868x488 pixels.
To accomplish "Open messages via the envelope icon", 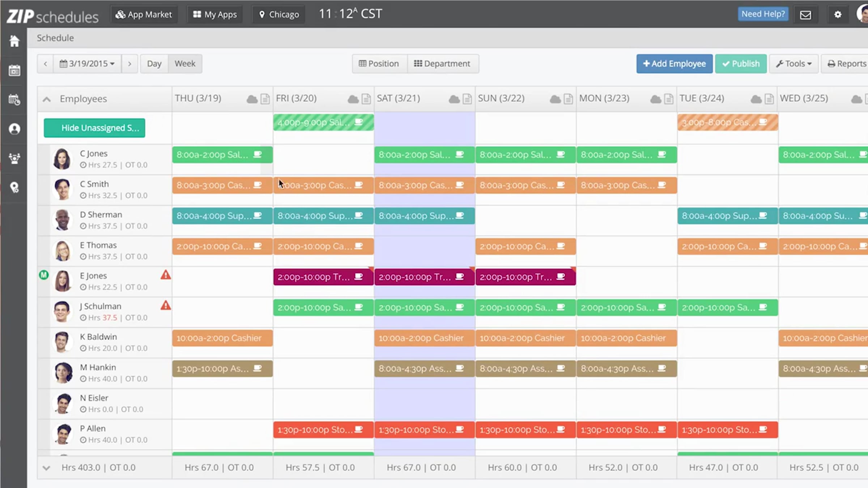I will coord(805,15).
